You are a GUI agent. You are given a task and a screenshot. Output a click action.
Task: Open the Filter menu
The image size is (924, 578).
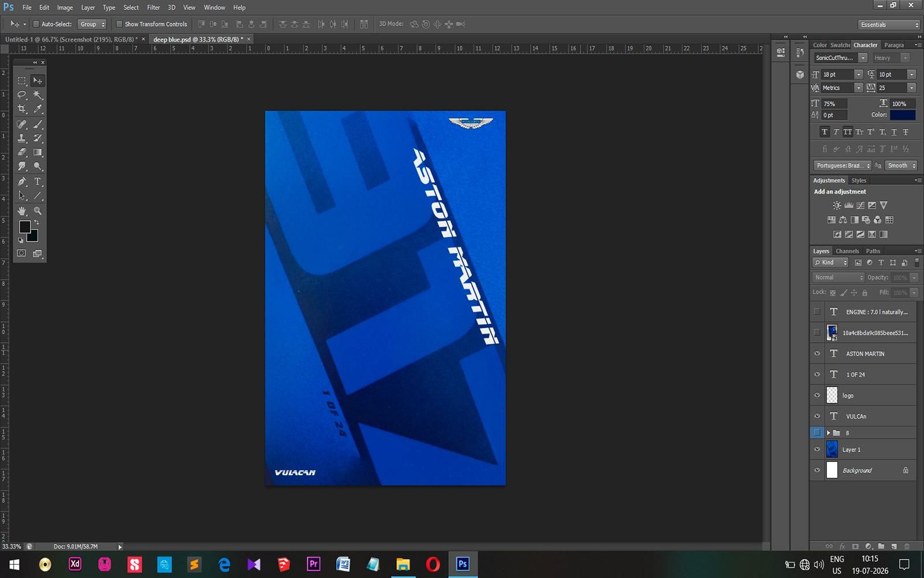pyautogui.click(x=153, y=8)
